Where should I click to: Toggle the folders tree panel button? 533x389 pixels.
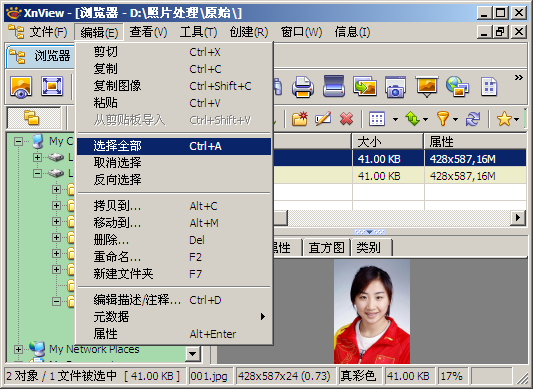(34, 118)
